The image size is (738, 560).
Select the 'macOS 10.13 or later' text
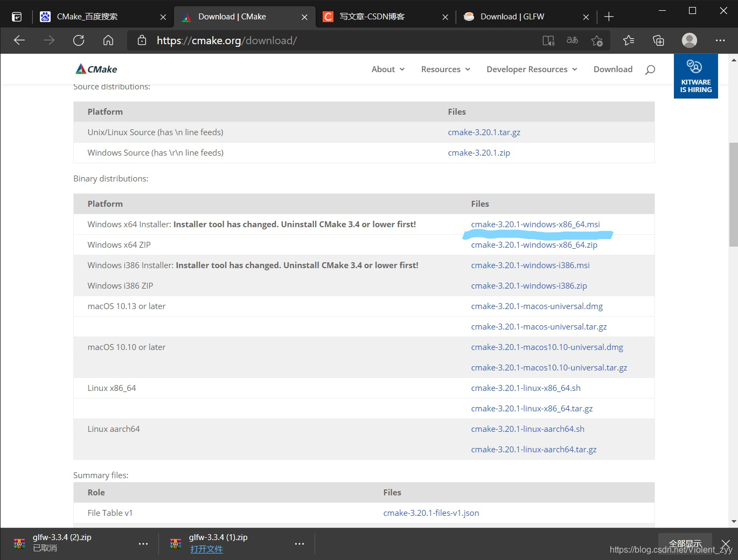pyautogui.click(x=127, y=306)
